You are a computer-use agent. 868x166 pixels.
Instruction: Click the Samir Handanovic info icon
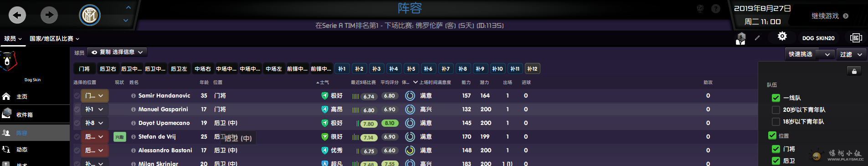(x=134, y=96)
